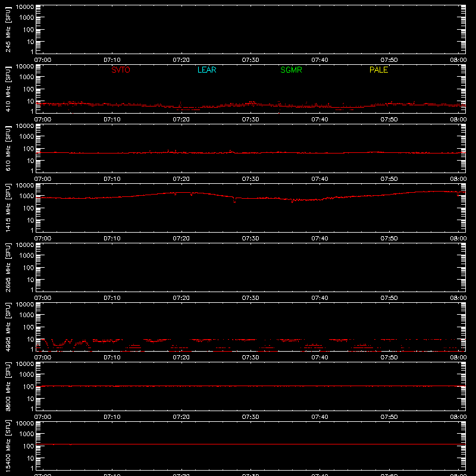Click the flat red trace in 15400 MHz panel

[250, 444]
